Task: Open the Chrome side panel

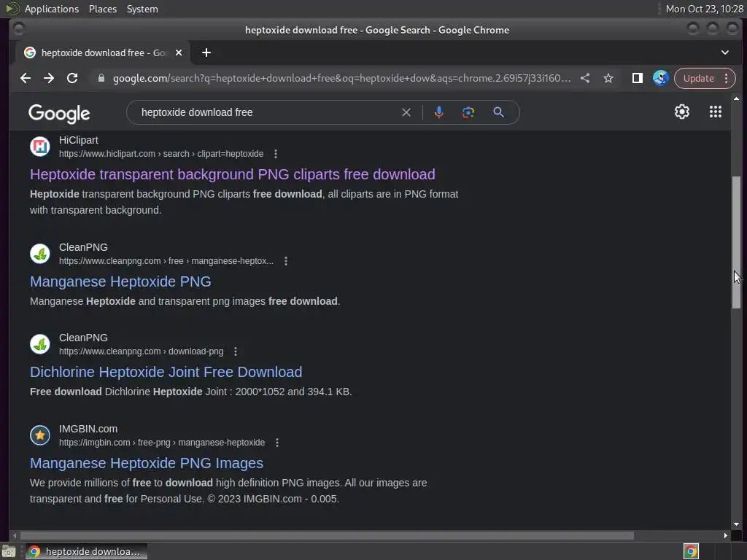Action: click(638, 78)
